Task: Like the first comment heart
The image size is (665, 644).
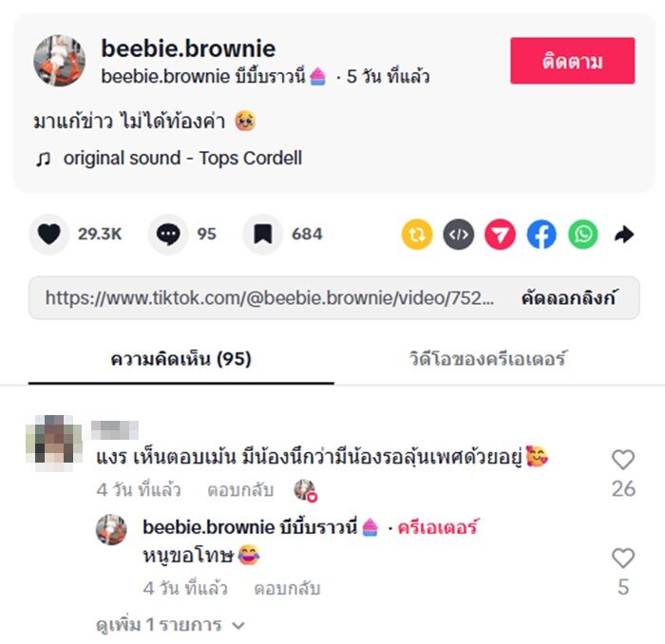Action: [x=623, y=460]
